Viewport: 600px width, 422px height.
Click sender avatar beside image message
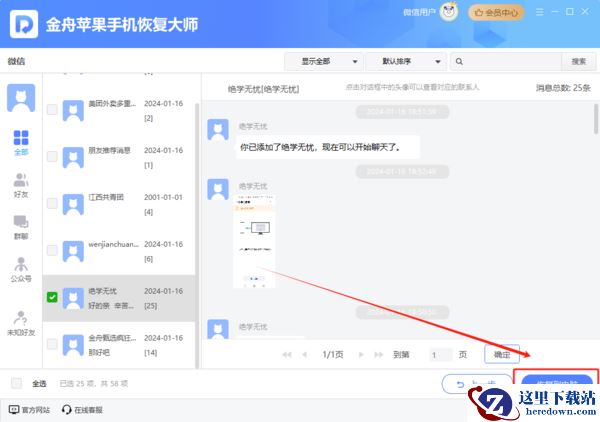pos(218,189)
